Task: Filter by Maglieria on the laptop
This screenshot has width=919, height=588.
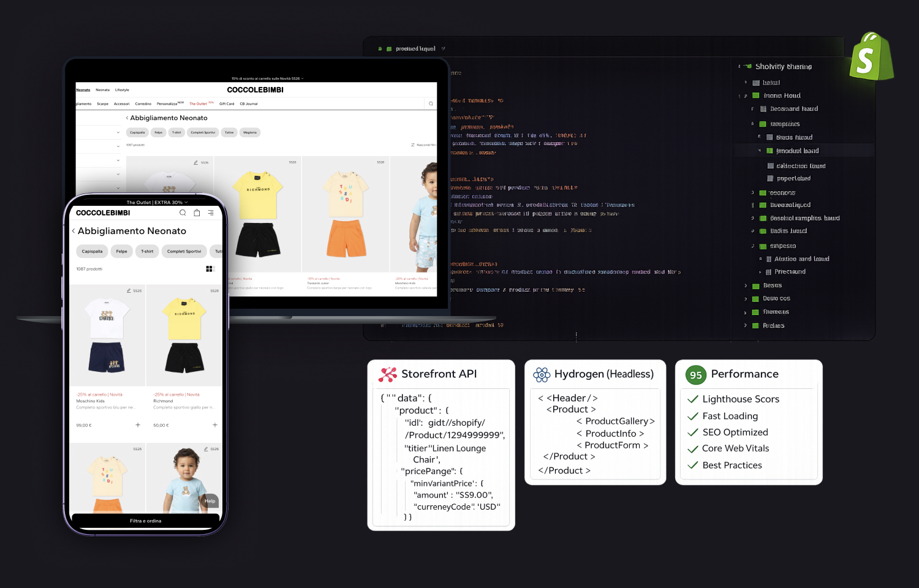Action: 250,132
